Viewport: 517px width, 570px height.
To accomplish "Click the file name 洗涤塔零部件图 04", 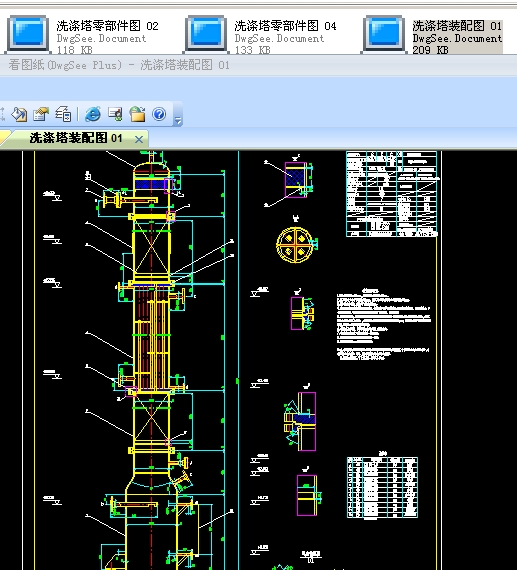I will [x=285, y=26].
